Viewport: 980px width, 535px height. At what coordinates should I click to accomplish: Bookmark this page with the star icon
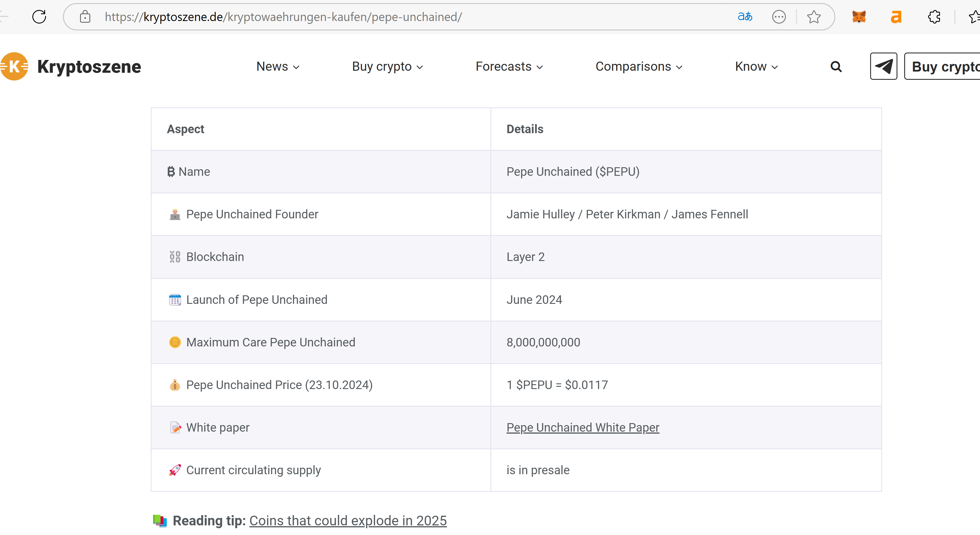814,17
